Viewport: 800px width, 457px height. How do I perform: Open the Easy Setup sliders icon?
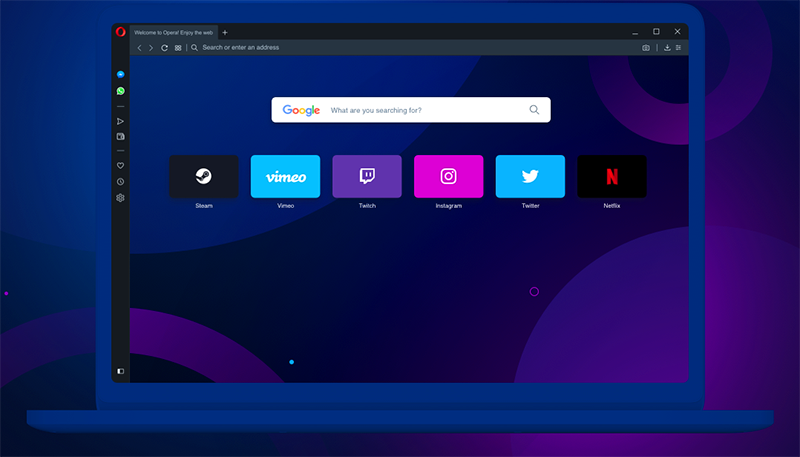point(679,47)
